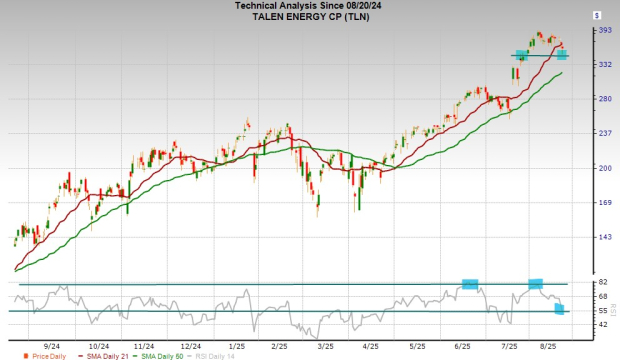Click the 6/25 date label

tap(462, 346)
